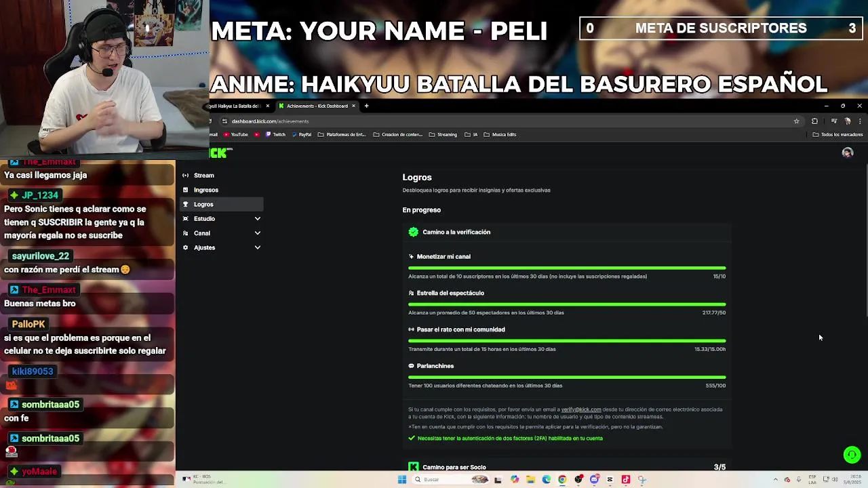Open Google Chrome from taskbar

pyautogui.click(x=562, y=479)
